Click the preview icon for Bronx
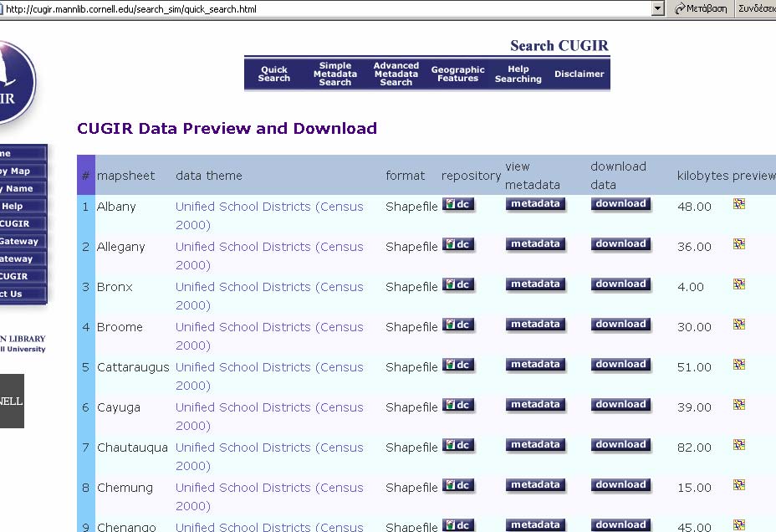 pyautogui.click(x=739, y=284)
